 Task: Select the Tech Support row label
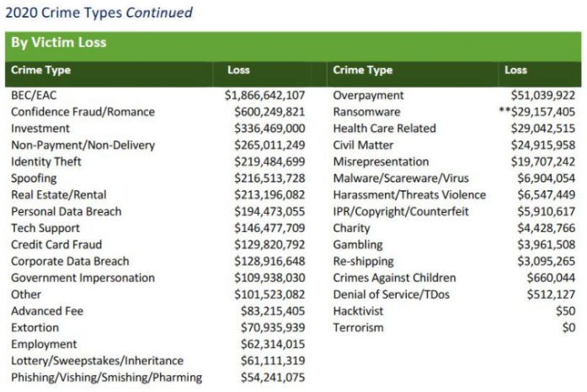[x=45, y=228]
